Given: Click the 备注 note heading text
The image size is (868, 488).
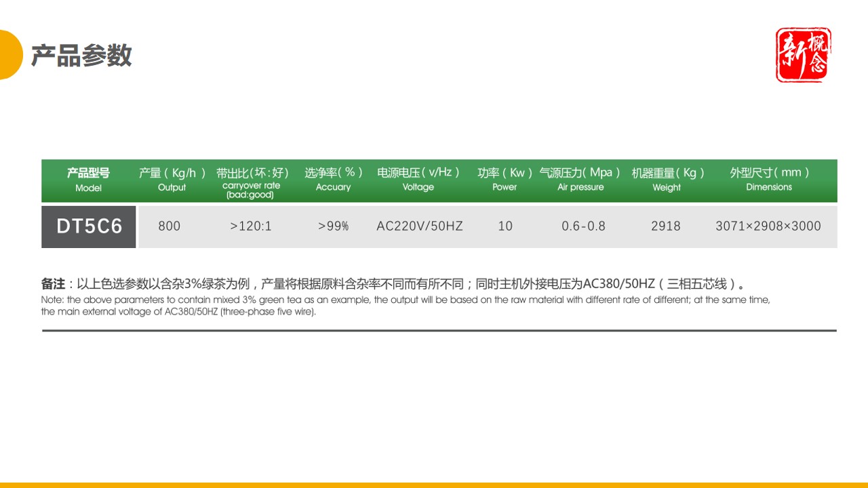Looking at the screenshot, I should pyautogui.click(x=52, y=281).
